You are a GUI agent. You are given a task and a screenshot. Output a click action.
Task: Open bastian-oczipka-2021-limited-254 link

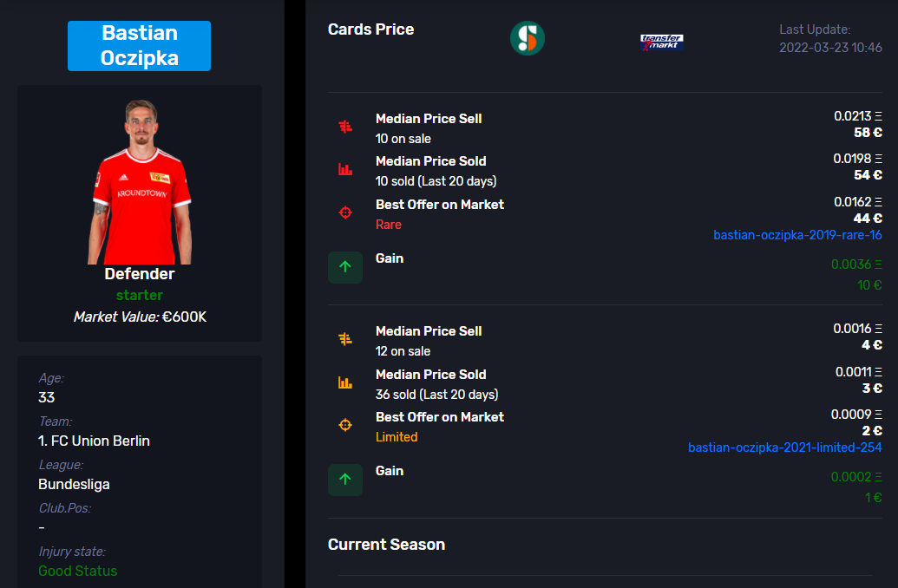pos(784,448)
